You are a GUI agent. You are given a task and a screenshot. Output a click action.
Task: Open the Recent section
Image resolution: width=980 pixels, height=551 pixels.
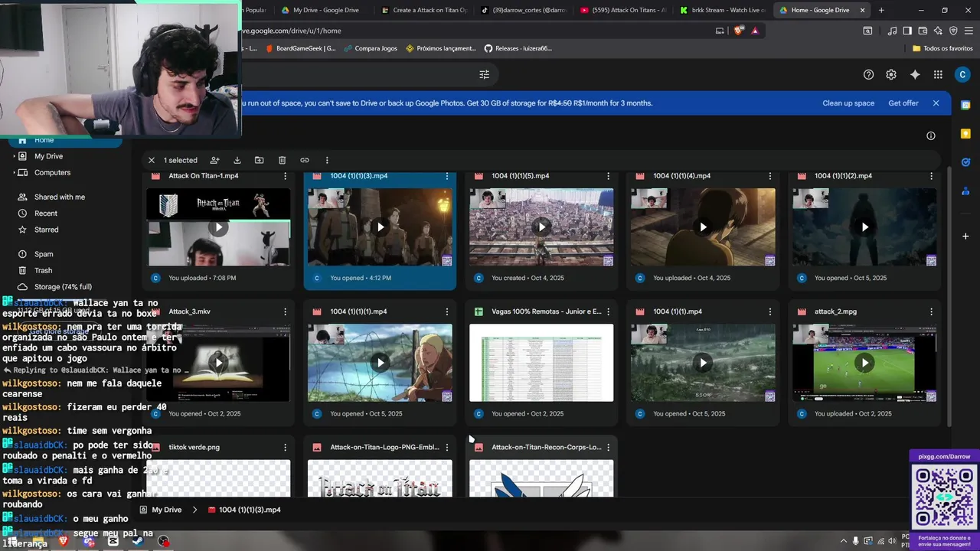click(46, 214)
